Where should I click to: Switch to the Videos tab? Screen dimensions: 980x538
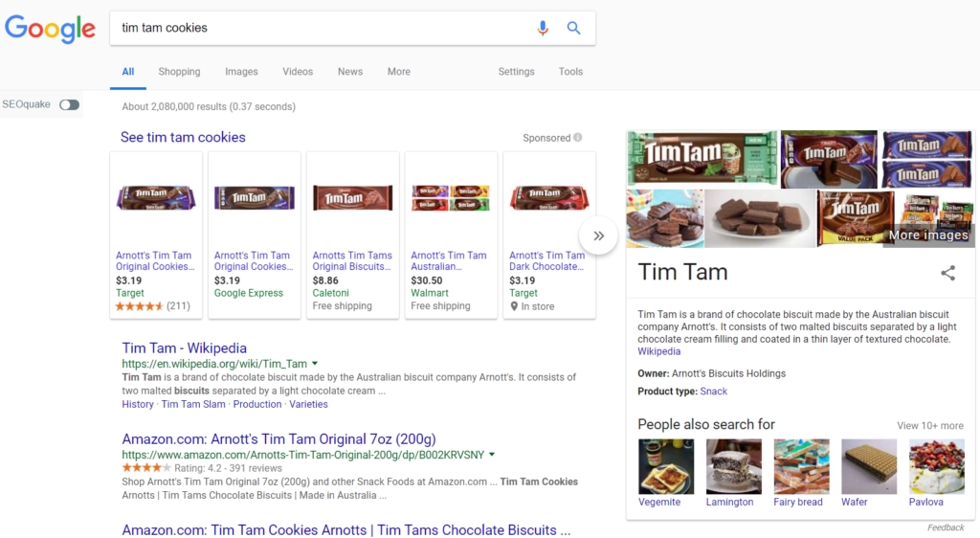click(x=298, y=72)
